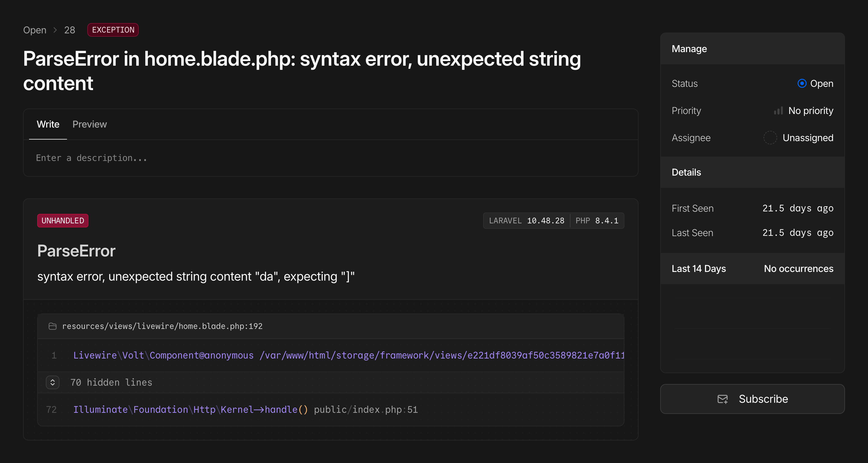
Task: Click the folder icon beside home.blade.php path
Action: 53,326
